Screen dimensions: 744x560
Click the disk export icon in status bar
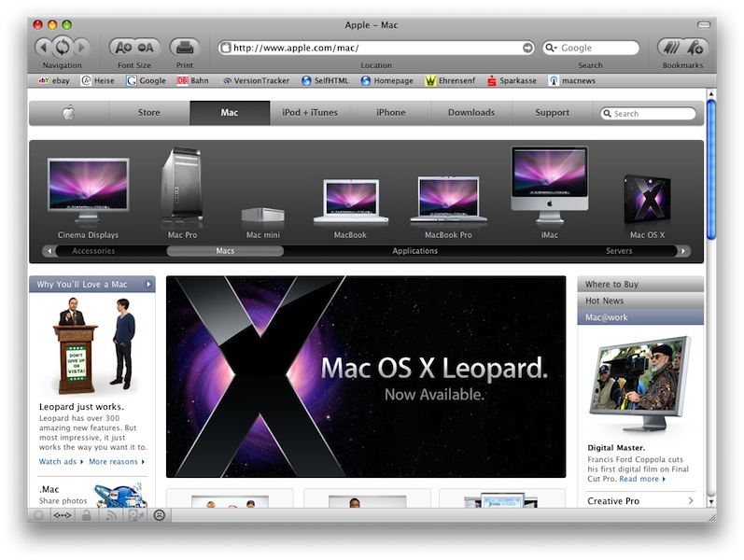[x=135, y=515]
